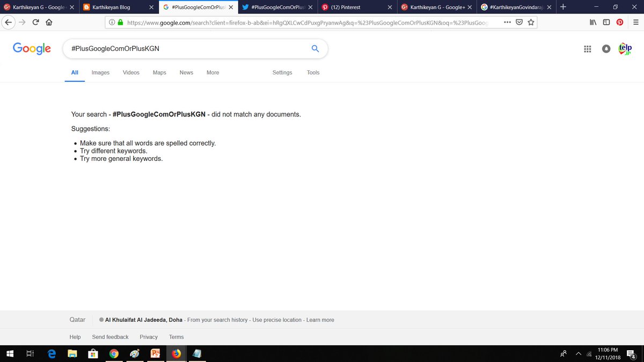The width and height of the screenshot is (644, 362).
Task: Save page to Pocket
Action: 519,22
